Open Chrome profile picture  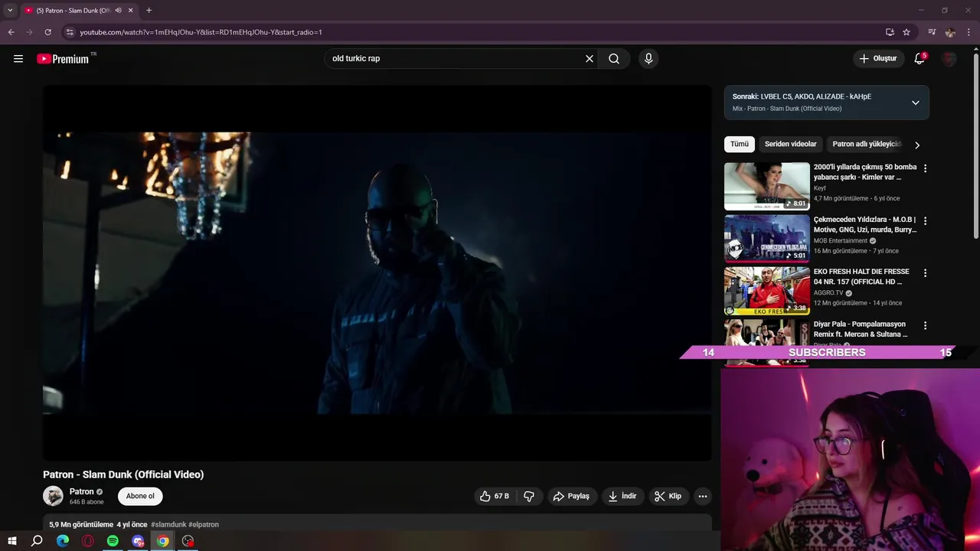(950, 32)
